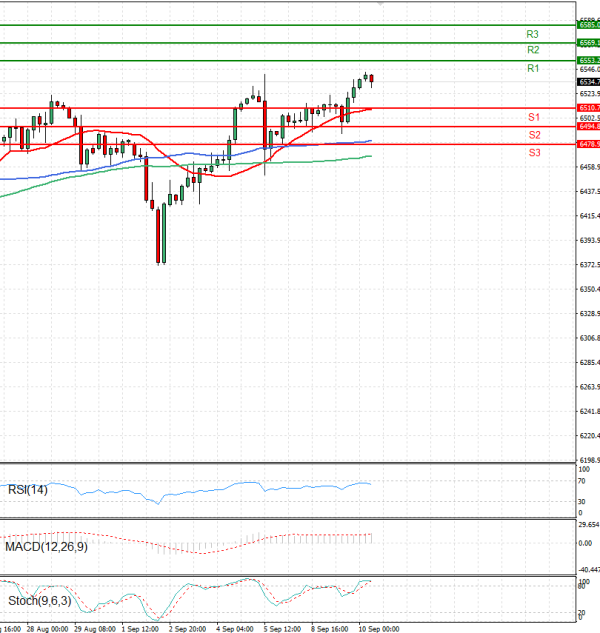
Task: Click the RSI scale value 70
Action: click(582, 481)
